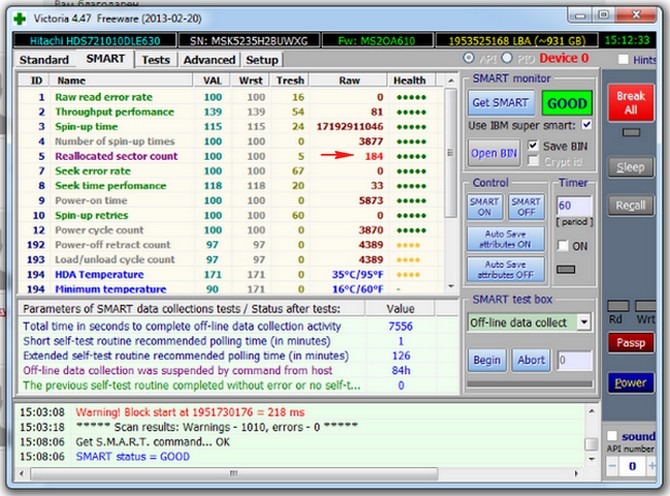Open the Off-line data collect dropdown

(582, 322)
